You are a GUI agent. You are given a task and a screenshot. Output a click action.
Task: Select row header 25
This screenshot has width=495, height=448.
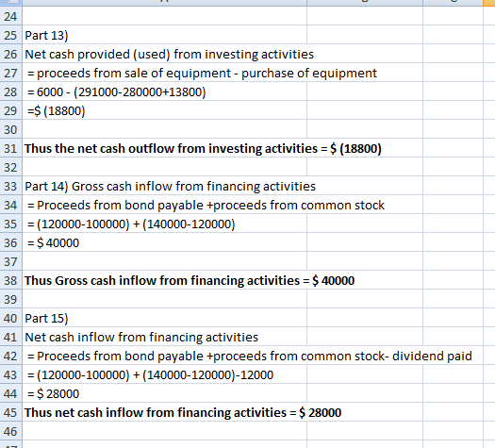(10, 35)
